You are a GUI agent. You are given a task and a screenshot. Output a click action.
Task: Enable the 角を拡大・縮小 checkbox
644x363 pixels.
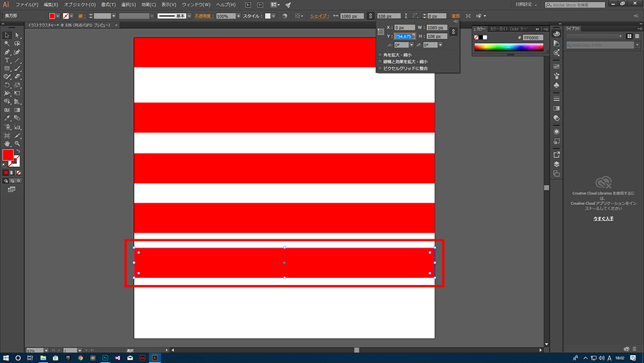380,55
